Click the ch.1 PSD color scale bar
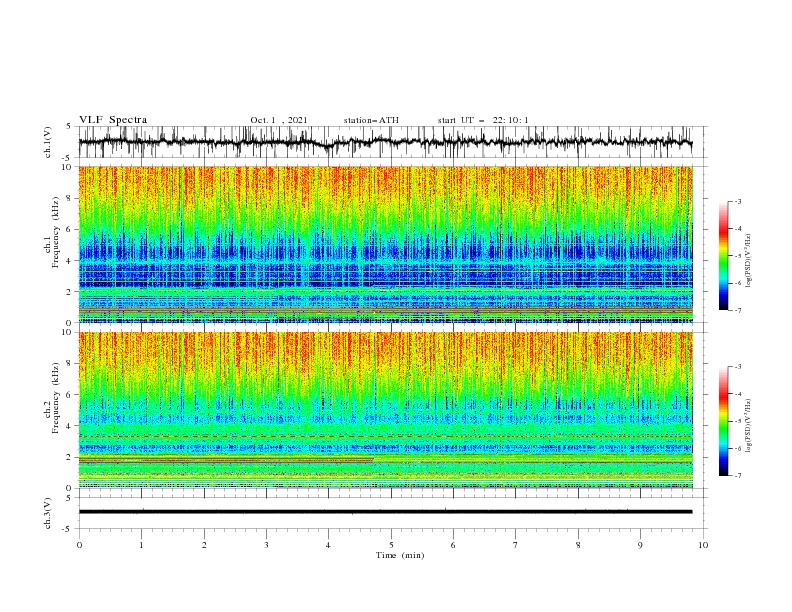792x612 pixels. click(x=723, y=256)
